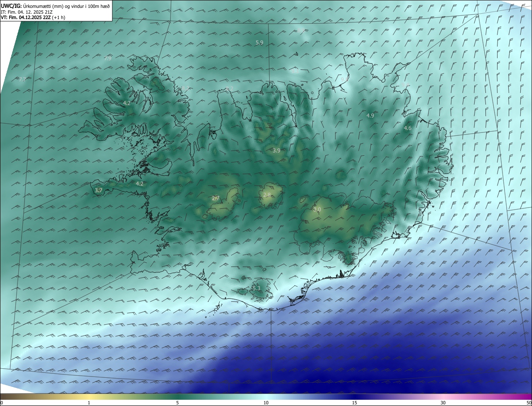The width and height of the screenshot is (532, 406).
Task: Click the 'Úrkomumætti (mm) og vindur i 100m hæð' title
Action: pyautogui.click(x=66, y=5)
